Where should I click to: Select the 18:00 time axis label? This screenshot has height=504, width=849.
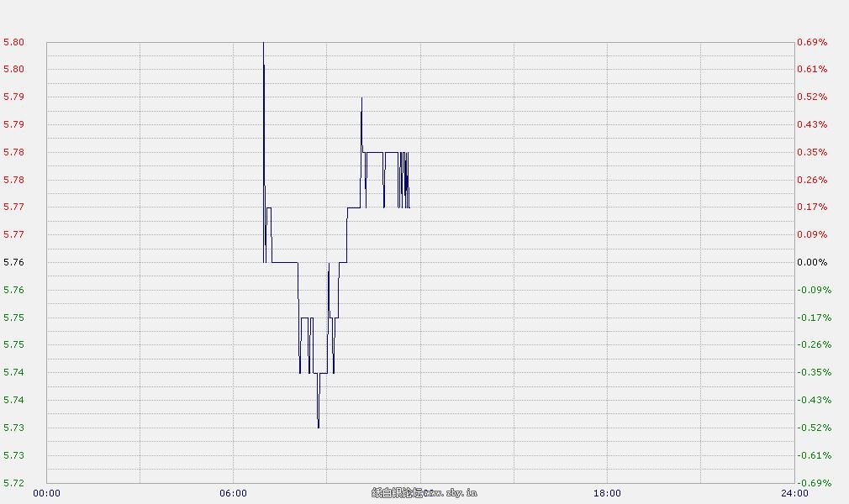click(x=607, y=493)
